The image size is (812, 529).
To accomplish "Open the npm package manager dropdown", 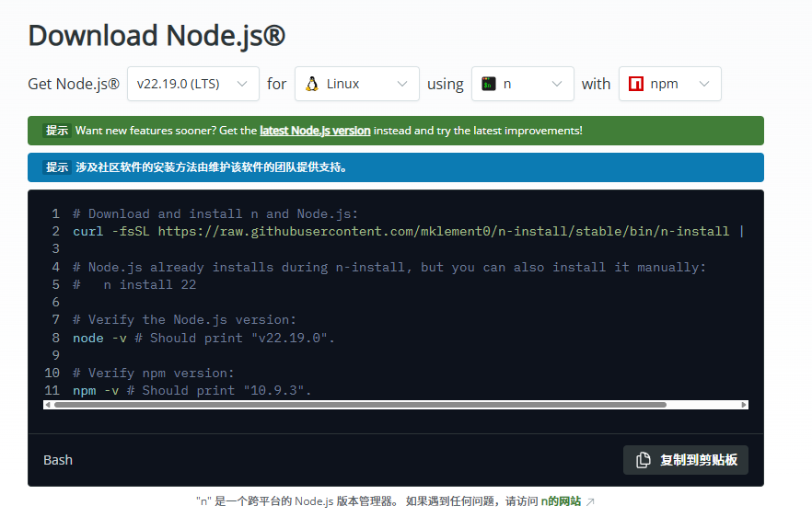I will (669, 84).
